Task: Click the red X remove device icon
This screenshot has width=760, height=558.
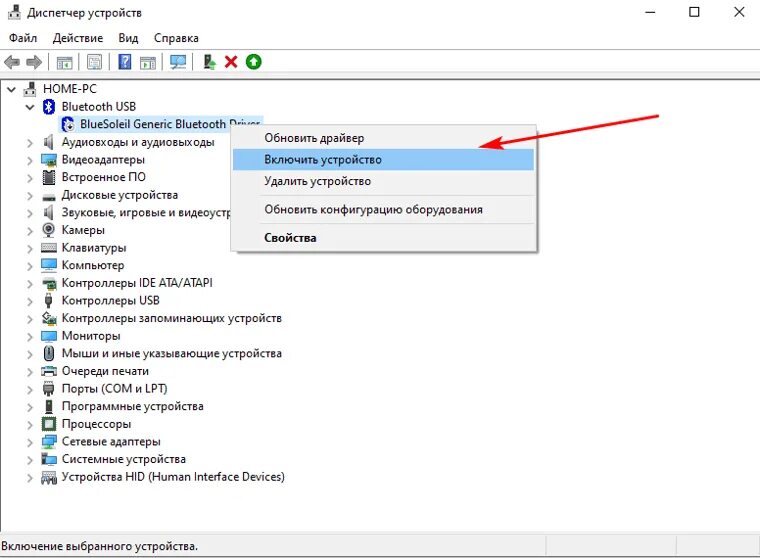Action: 231,62
